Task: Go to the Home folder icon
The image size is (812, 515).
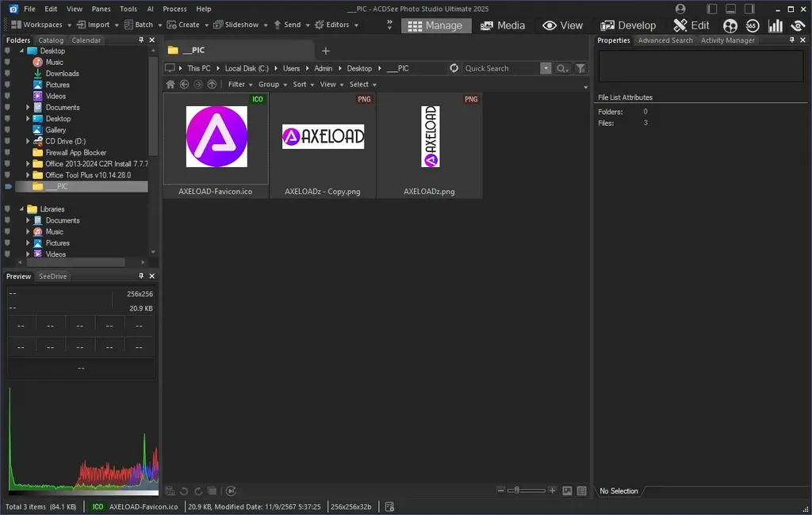Action: pos(170,84)
